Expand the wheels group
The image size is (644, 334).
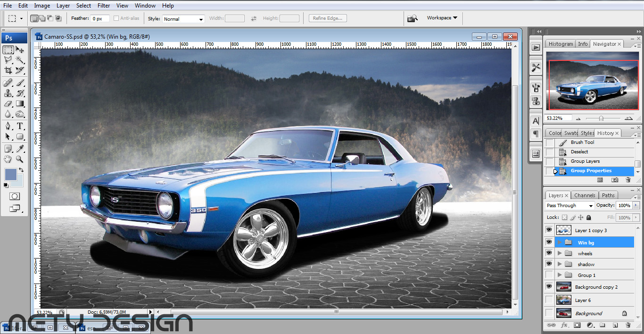click(560, 253)
